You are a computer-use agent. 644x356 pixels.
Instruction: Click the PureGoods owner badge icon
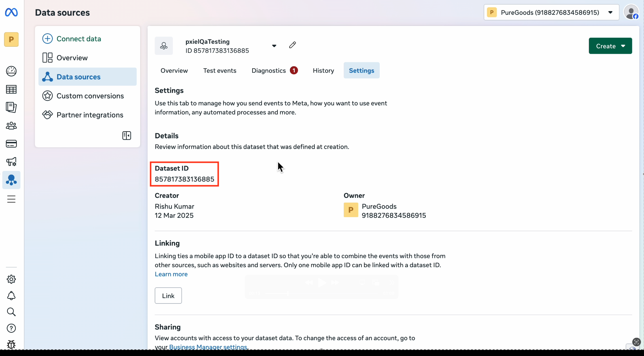(x=351, y=210)
